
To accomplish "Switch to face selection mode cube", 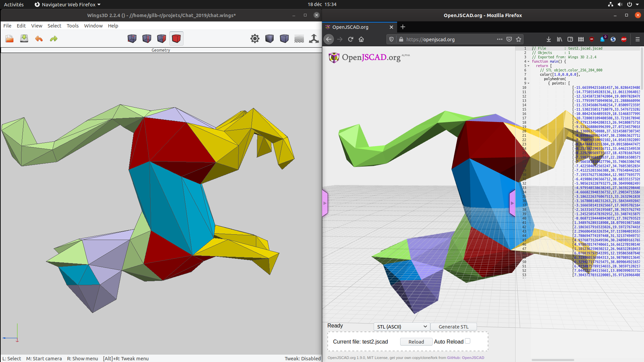I will click(x=162, y=39).
